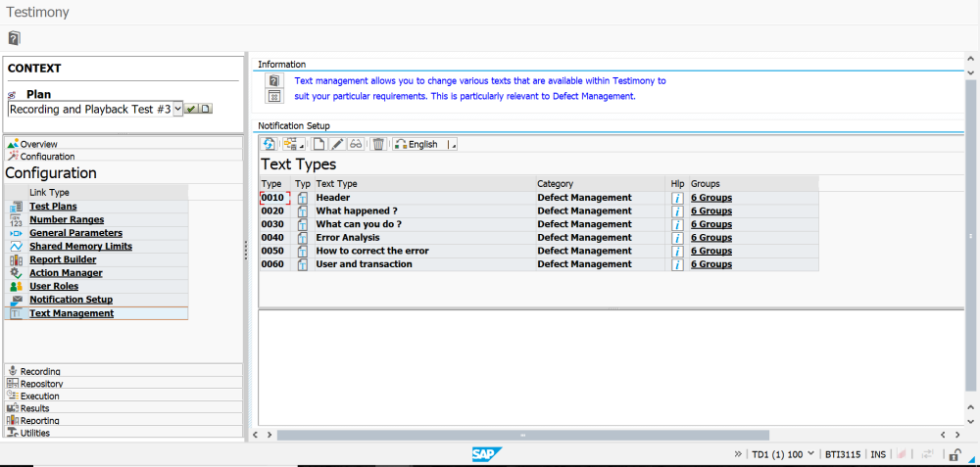
Task: Switch to the Recording section tab
Action: 123,371
